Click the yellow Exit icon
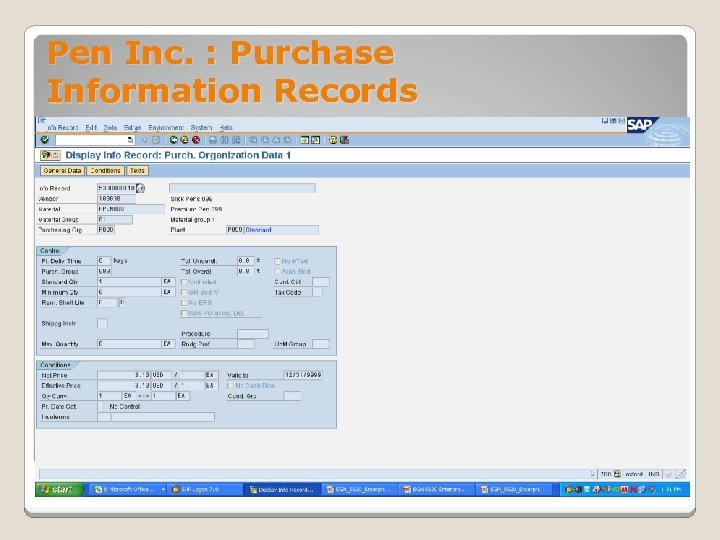 point(185,140)
